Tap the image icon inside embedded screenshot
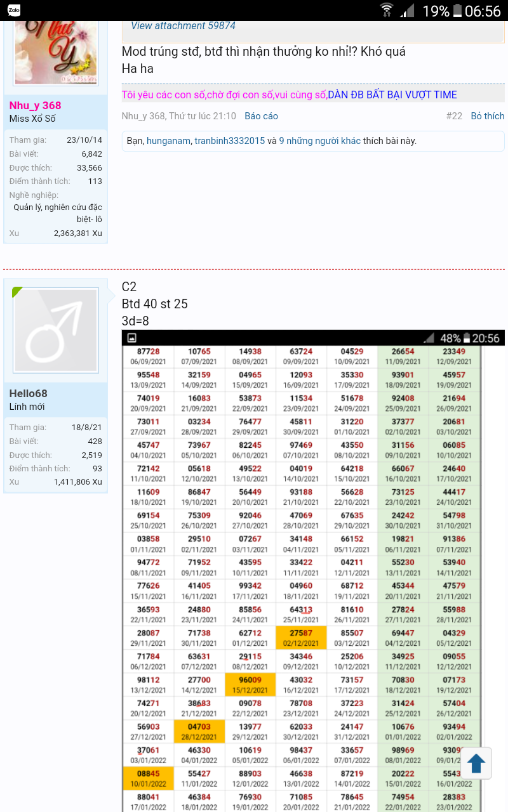This screenshot has width=508, height=812. pos(132,338)
